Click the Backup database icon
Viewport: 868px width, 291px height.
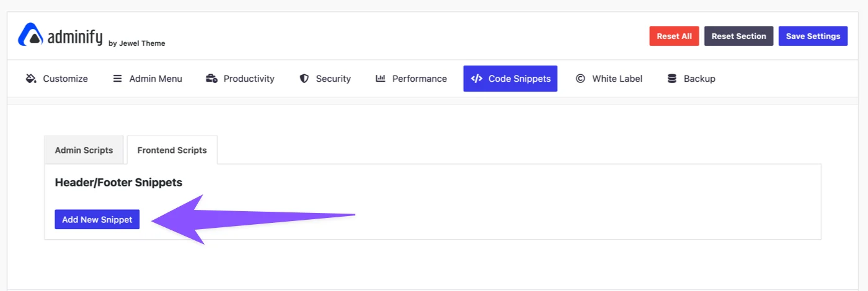(672, 79)
